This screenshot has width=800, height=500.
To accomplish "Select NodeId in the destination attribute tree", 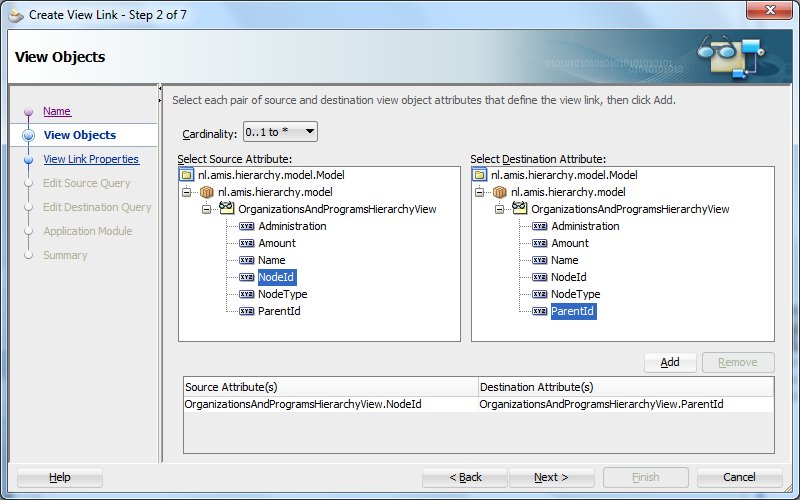I will pyautogui.click(x=568, y=277).
